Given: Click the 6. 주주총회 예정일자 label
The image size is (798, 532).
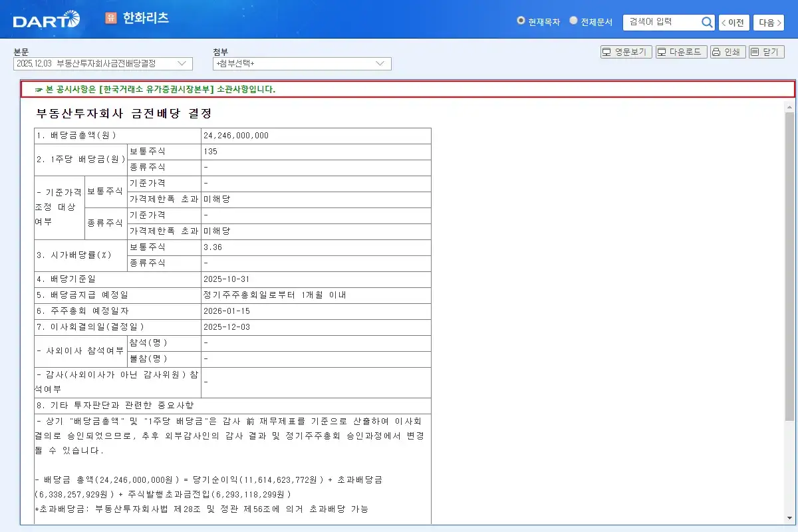Looking at the screenshot, I should 82,311.
